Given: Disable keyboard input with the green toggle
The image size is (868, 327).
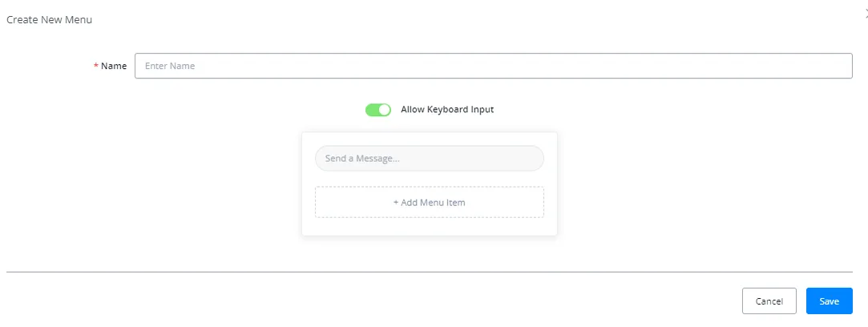Looking at the screenshot, I should point(378,110).
